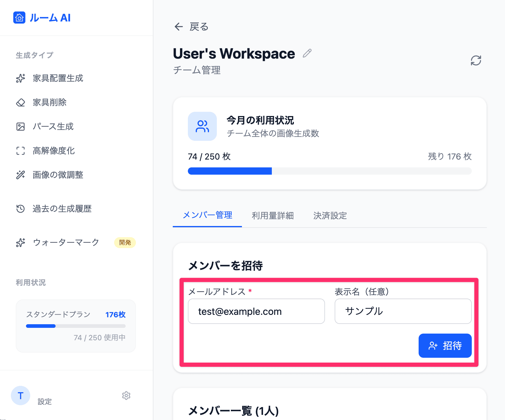Switch to the メンバー管理 tab
Screen dimensions: 505x420
click(207, 215)
